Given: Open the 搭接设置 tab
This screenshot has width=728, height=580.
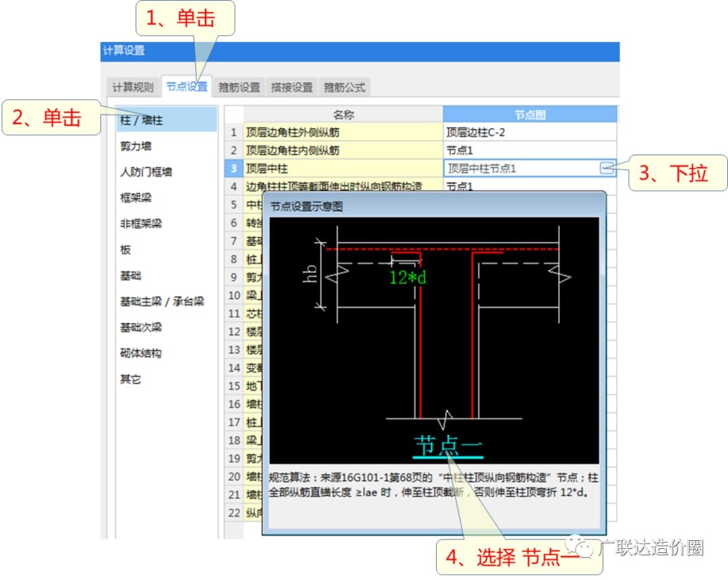Looking at the screenshot, I should (292, 88).
